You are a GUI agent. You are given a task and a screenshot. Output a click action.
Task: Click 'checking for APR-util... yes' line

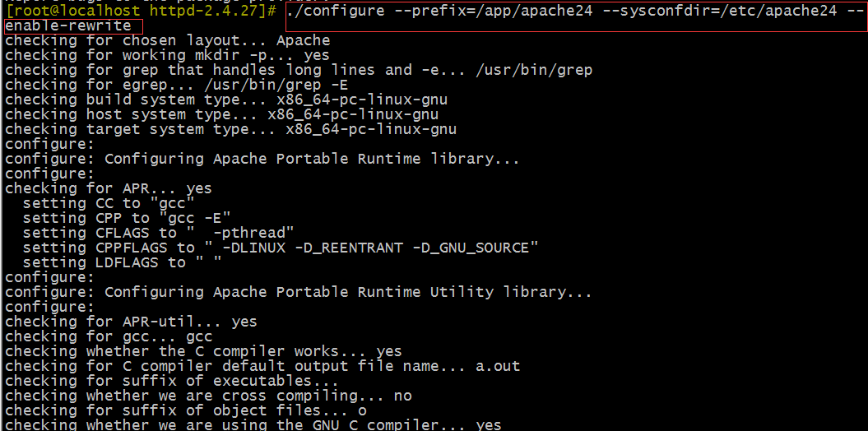[x=131, y=322]
